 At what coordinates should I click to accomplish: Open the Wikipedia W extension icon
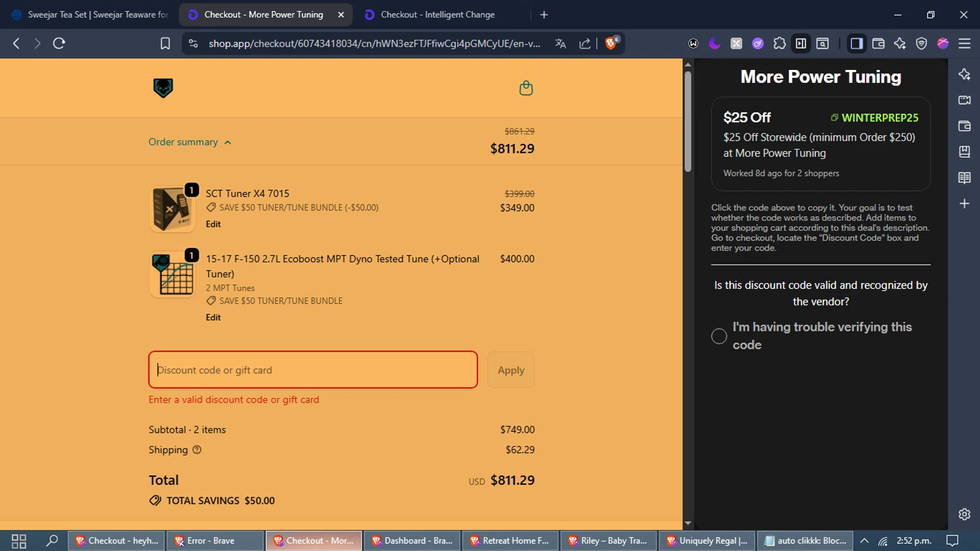pyautogui.click(x=693, y=43)
